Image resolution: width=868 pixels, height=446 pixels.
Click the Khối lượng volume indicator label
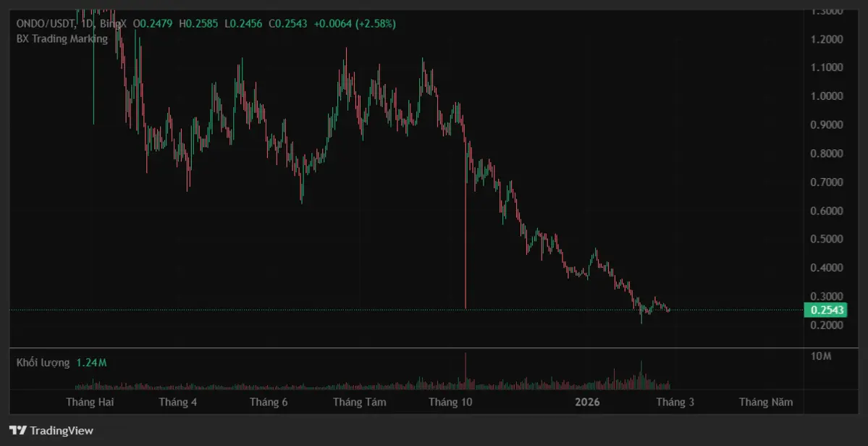point(43,362)
